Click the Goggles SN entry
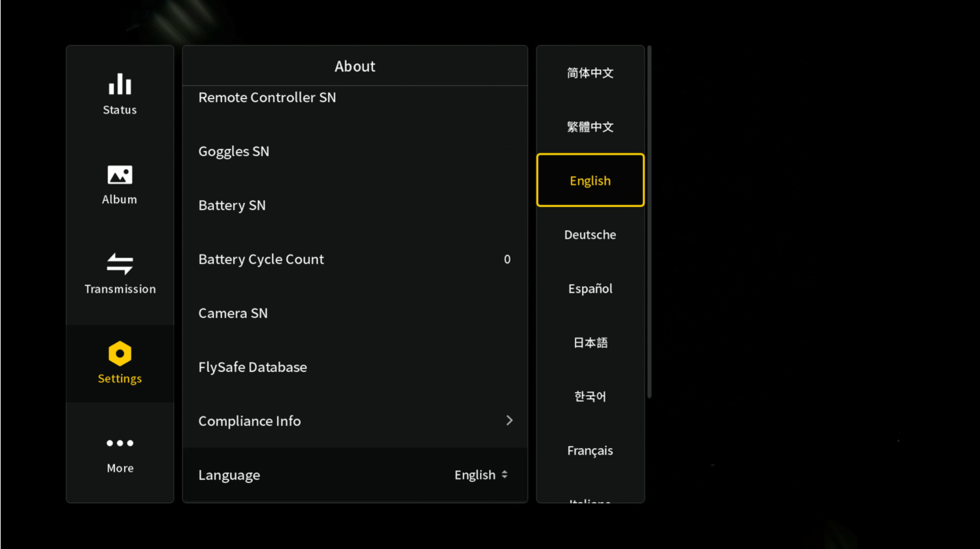Image resolution: width=980 pixels, height=549 pixels. pyautogui.click(x=355, y=151)
